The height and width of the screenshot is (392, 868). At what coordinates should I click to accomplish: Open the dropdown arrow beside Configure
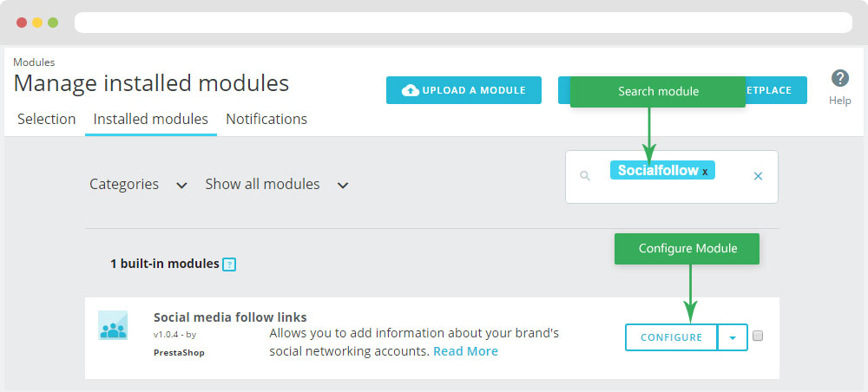(x=733, y=337)
